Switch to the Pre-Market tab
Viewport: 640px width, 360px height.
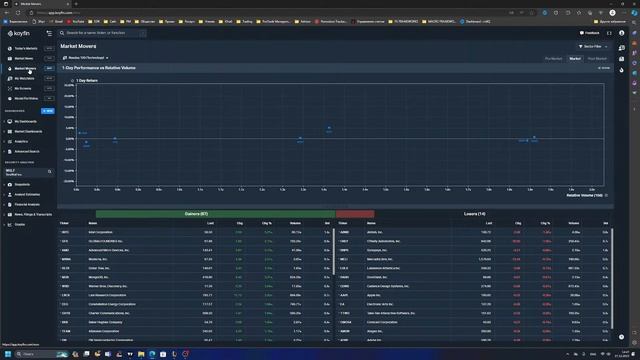553,59
